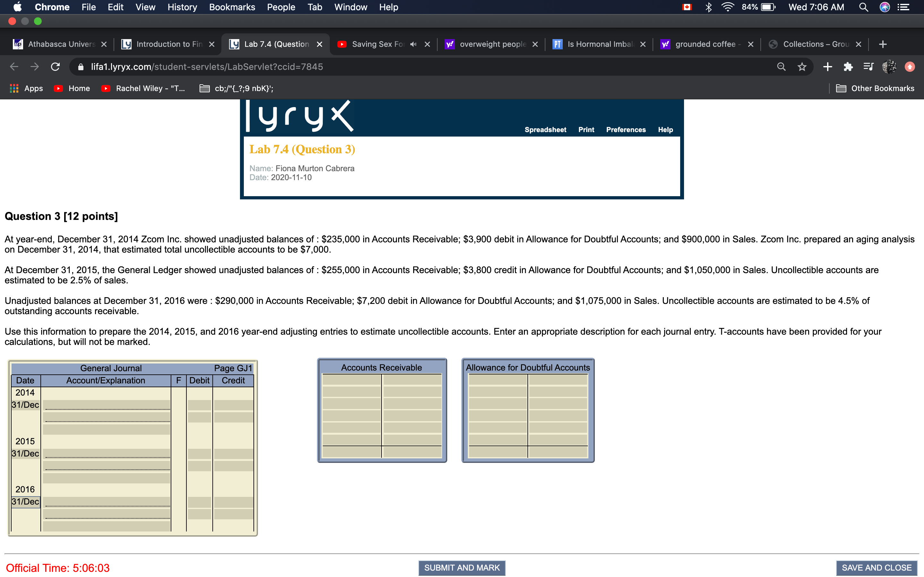Viewport: 924px width, 577px height.
Task: Open the reading list icon
Action: coord(868,67)
